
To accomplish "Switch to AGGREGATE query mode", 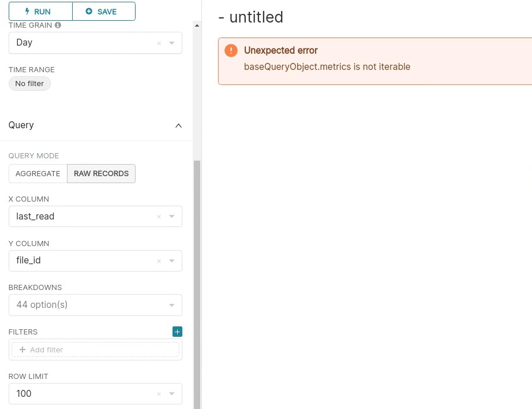I will 38,173.
